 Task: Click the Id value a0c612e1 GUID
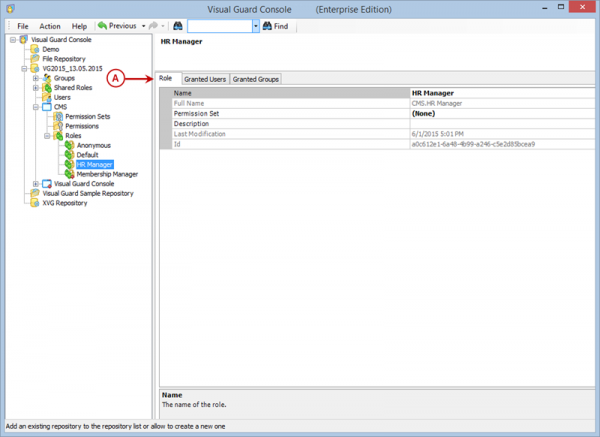473,144
